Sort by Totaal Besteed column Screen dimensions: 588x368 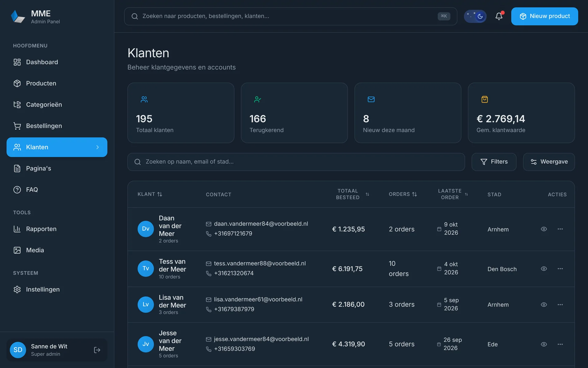click(x=352, y=194)
